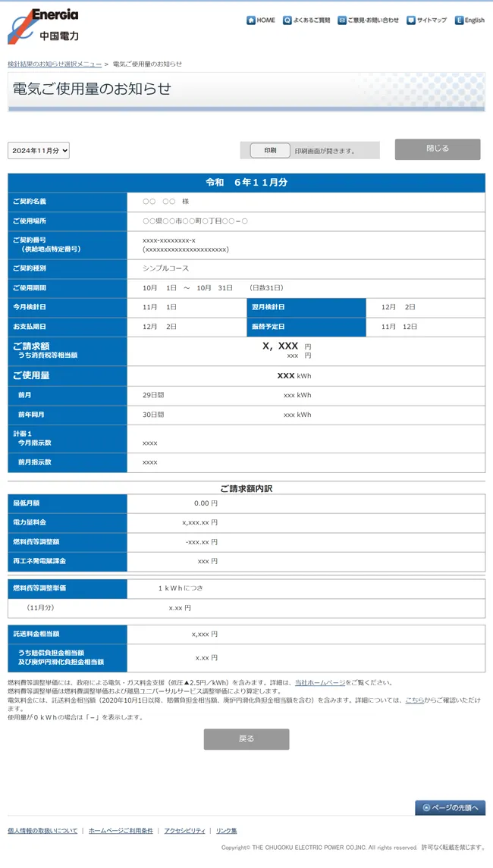The height and width of the screenshot is (868, 493).
Task: Open the サイトマップ icon link
Action: [411, 20]
